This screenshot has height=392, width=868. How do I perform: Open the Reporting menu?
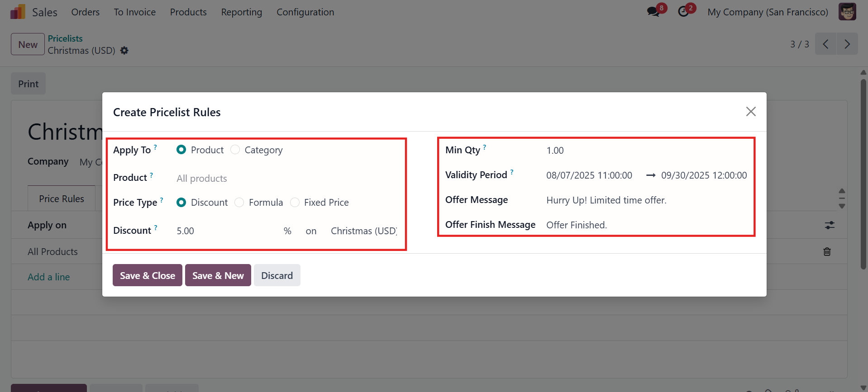point(242,12)
